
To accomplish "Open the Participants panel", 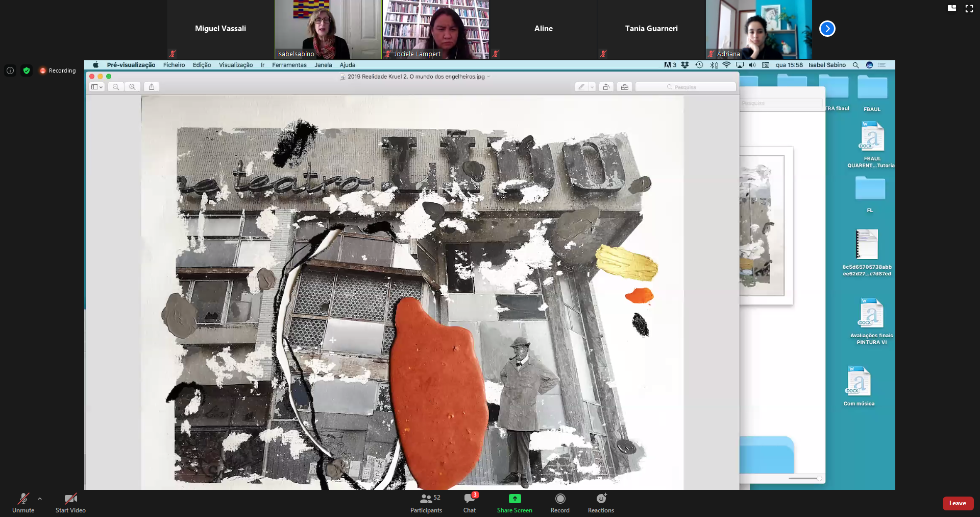I will pyautogui.click(x=426, y=503).
